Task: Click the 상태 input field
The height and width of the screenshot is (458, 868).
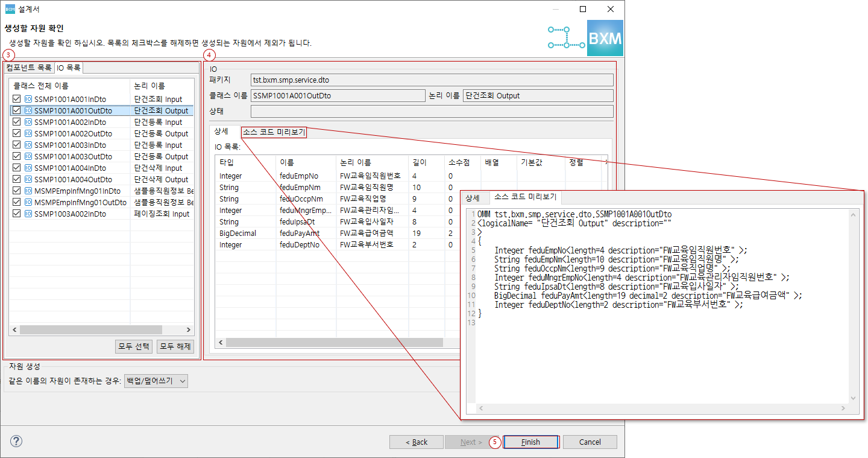Action: (432, 110)
